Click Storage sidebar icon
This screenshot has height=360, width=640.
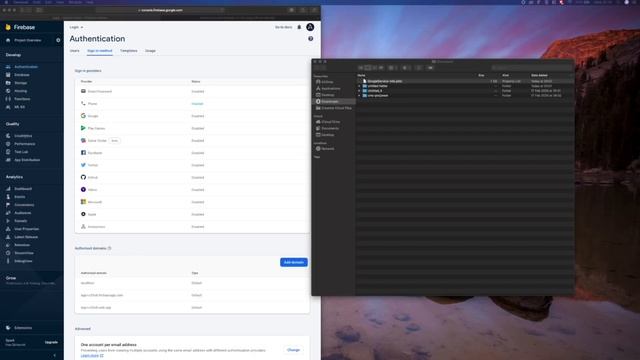(8, 83)
